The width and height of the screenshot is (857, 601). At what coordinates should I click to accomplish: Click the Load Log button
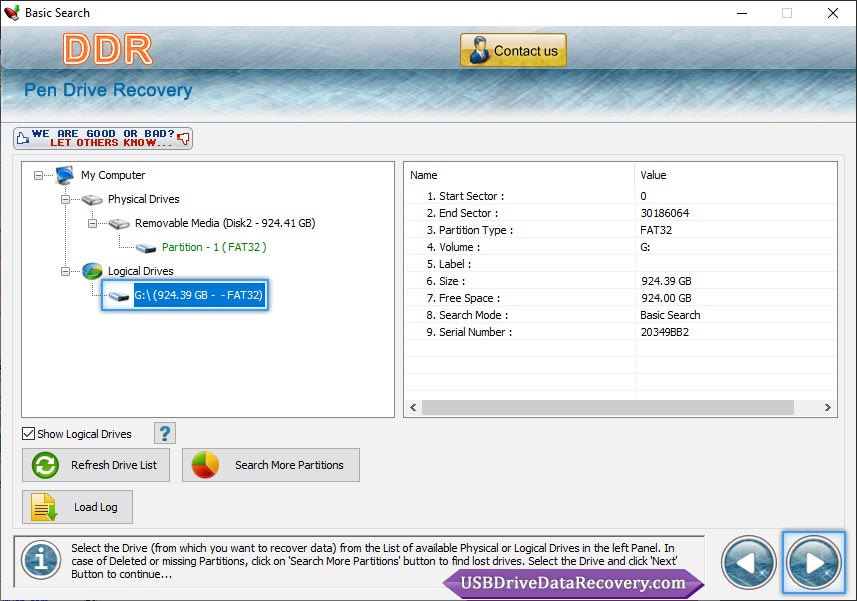[x=77, y=507]
